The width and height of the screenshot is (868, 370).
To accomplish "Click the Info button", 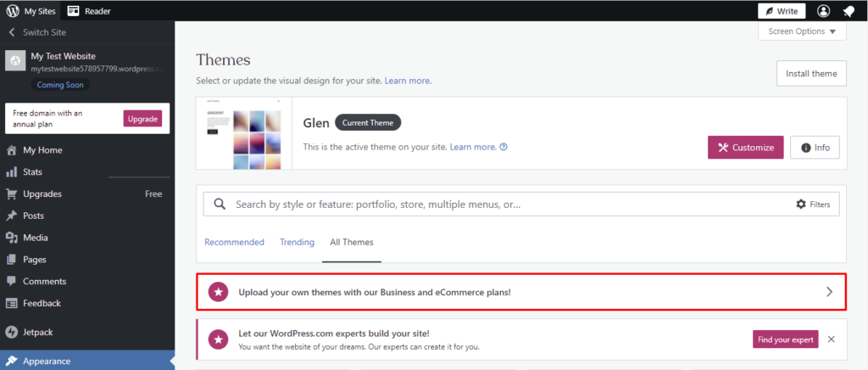I will coord(815,148).
